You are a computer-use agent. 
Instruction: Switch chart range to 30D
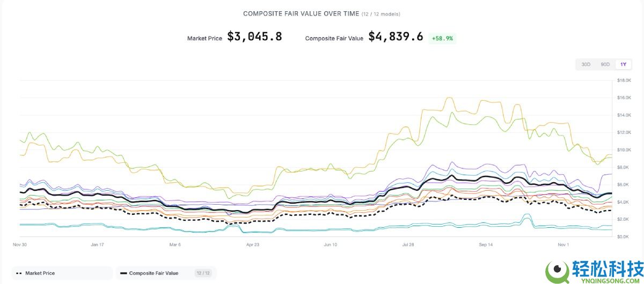pyautogui.click(x=586, y=64)
